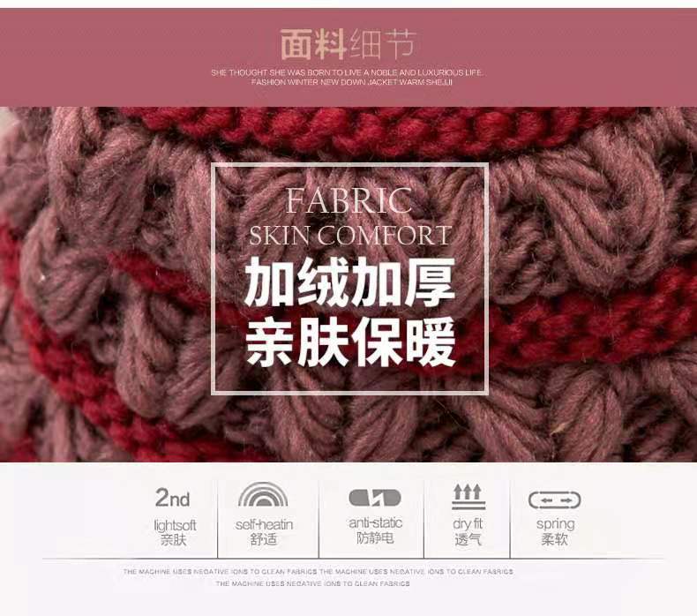Select the spring 柔软 label

pos(555,531)
